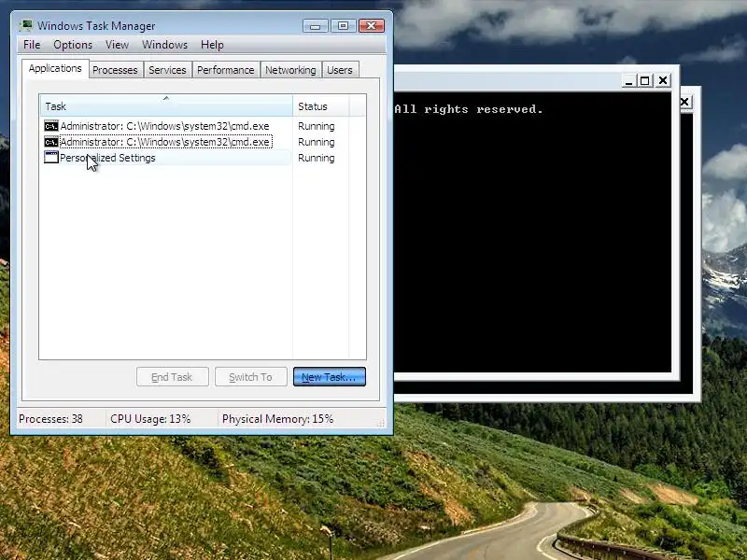Click Running status of second cmd.exe row
Viewport: 747px width, 560px height.
(x=317, y=142)
